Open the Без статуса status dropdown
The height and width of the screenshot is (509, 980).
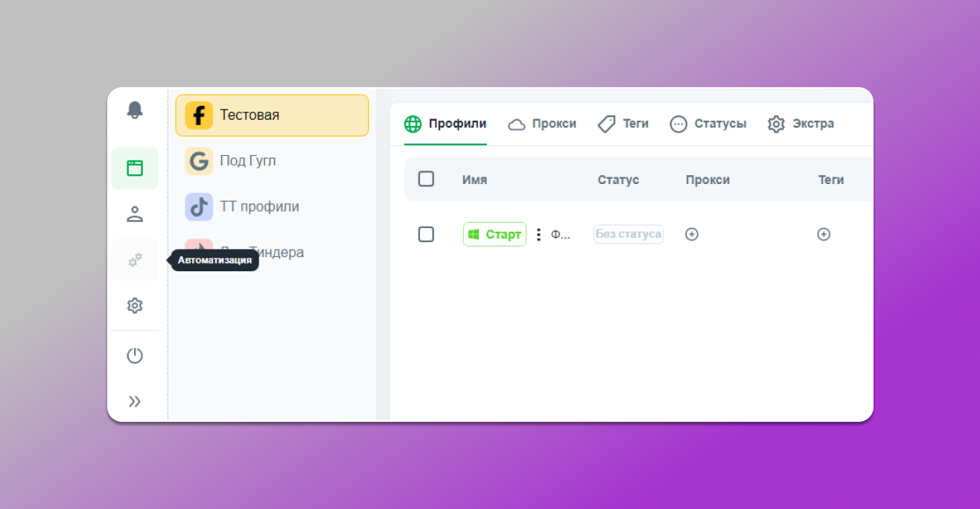628,234
